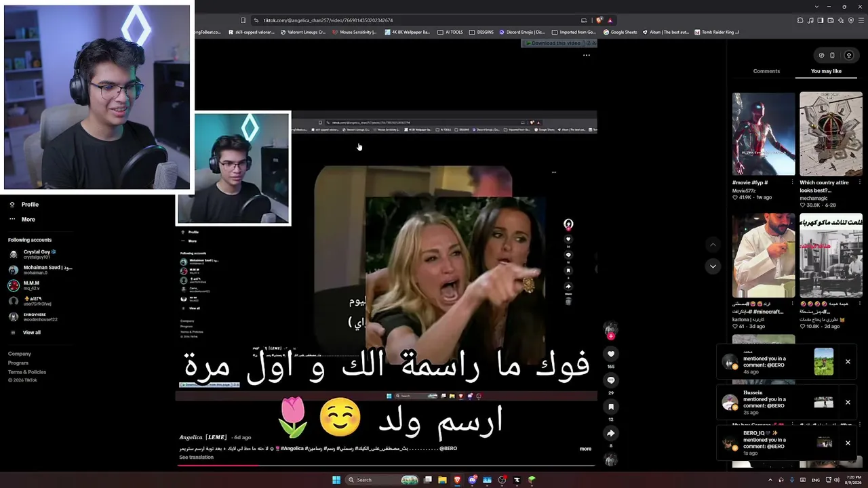The image size is (868, 488).
Task: Open Terms & Policies footer link
Action: tap(27, 372)
